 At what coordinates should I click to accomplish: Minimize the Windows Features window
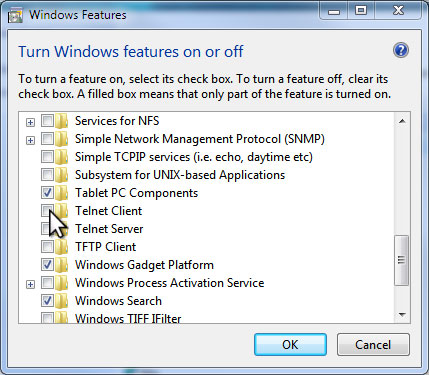click(334, 11)
